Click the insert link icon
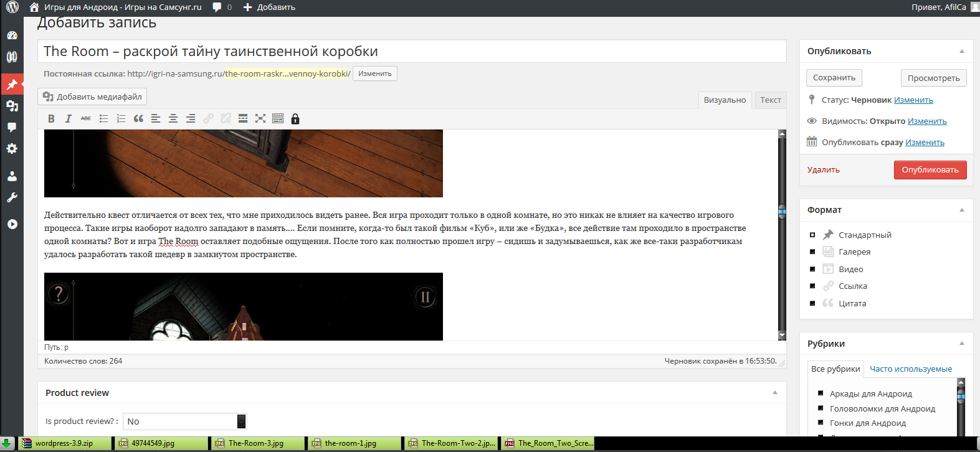 [x=208, y=118]
